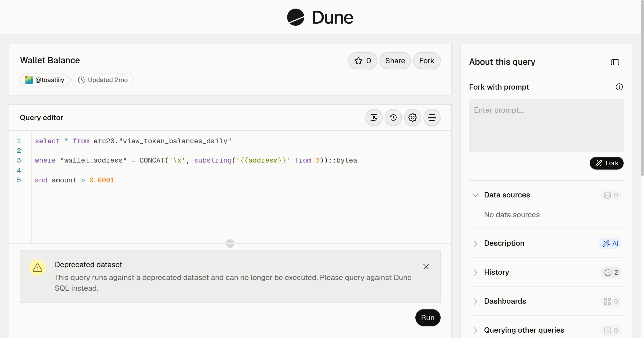The image size is (644, 338).
Task: Click the wallet_address where clause line
Action: (x=196, y=160)
